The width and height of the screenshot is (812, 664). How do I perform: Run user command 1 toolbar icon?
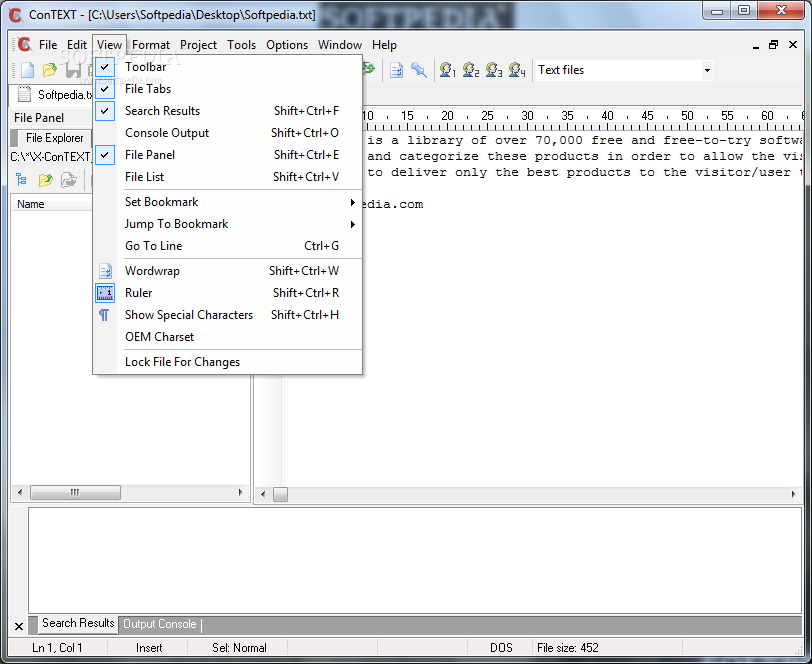[x=447, y=70]
